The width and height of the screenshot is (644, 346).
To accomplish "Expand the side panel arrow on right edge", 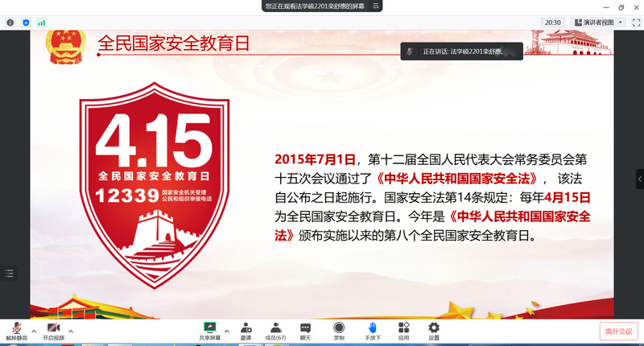I will pyautogui.click(x=639, y=179).
